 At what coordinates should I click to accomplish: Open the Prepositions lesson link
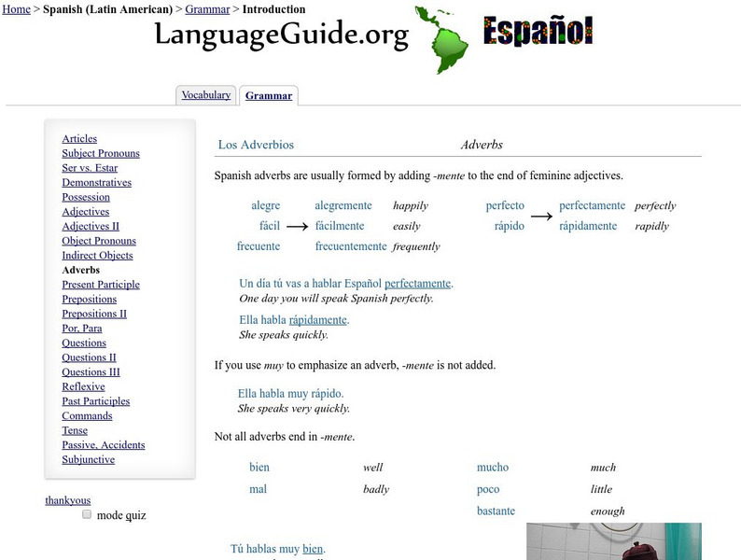[x=90, y=300]
